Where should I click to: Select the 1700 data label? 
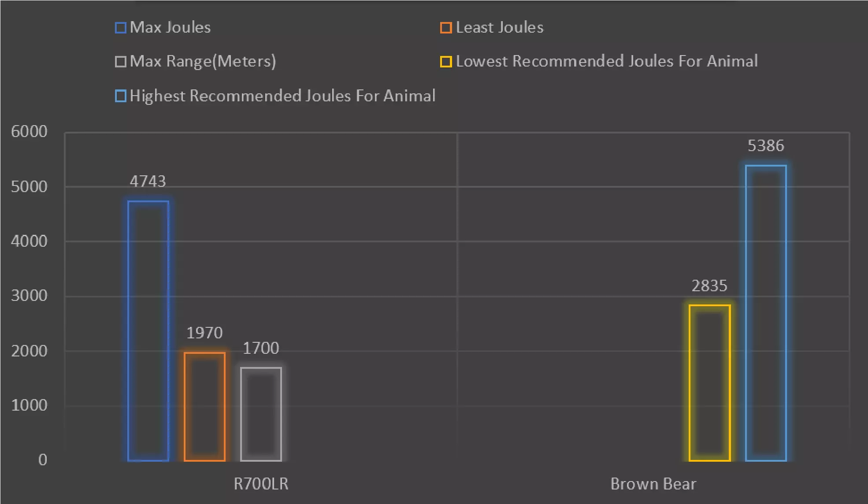click(x=261, y=348)
